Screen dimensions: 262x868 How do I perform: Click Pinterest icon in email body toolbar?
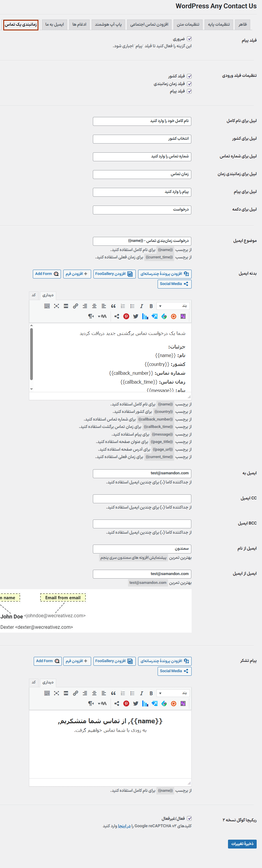point(126,316)
